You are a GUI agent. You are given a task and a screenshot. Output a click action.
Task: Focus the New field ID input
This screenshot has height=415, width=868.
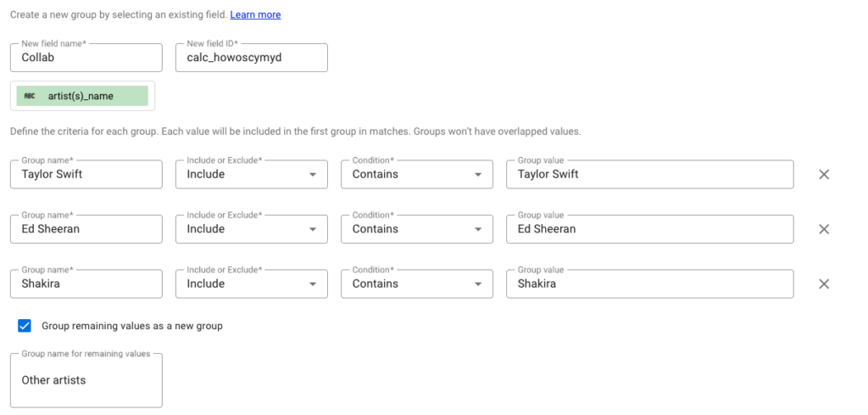click(251, 58)
